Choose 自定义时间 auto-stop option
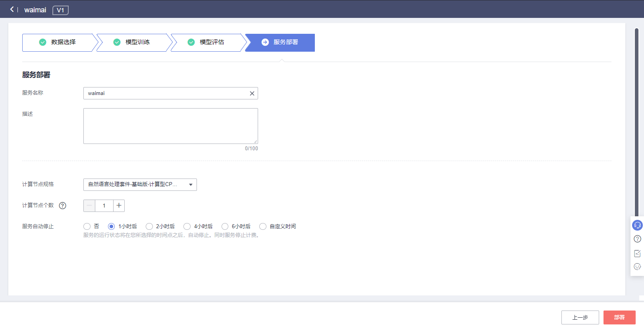The image size is (644, 330). [x=263, y=226]
